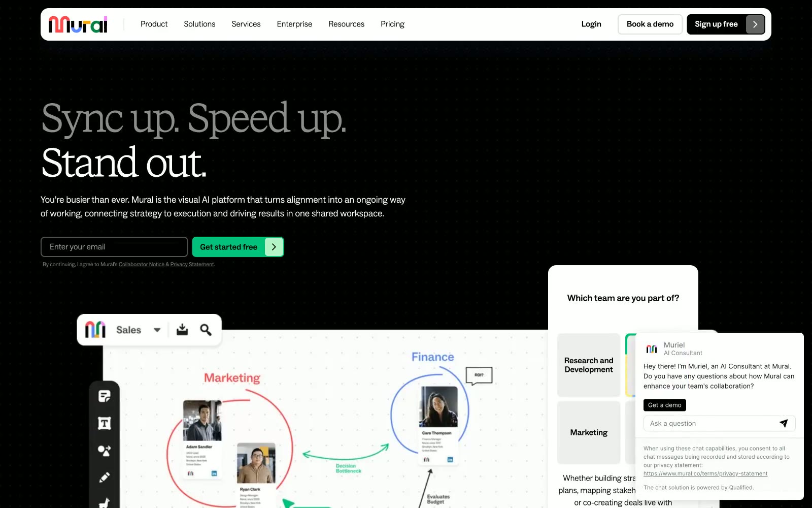Select the text tool icon
Screen dimensions: 812x508
(105, 423)
